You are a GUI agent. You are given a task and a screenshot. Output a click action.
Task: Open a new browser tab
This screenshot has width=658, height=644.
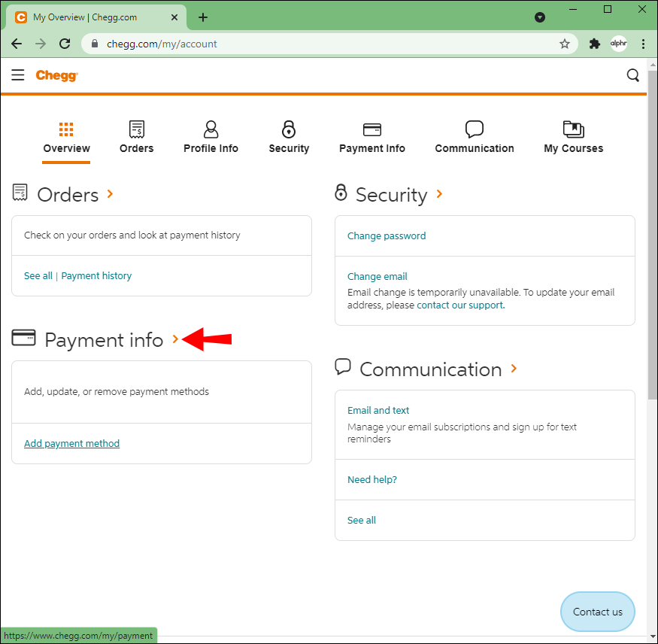203,17
